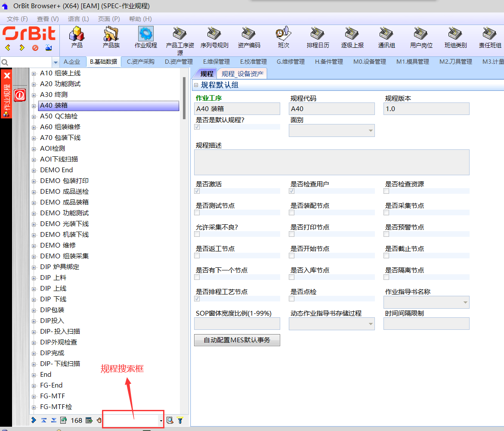Open 动态作业指导书存储过程 dropdown

[x=371, y=324]
